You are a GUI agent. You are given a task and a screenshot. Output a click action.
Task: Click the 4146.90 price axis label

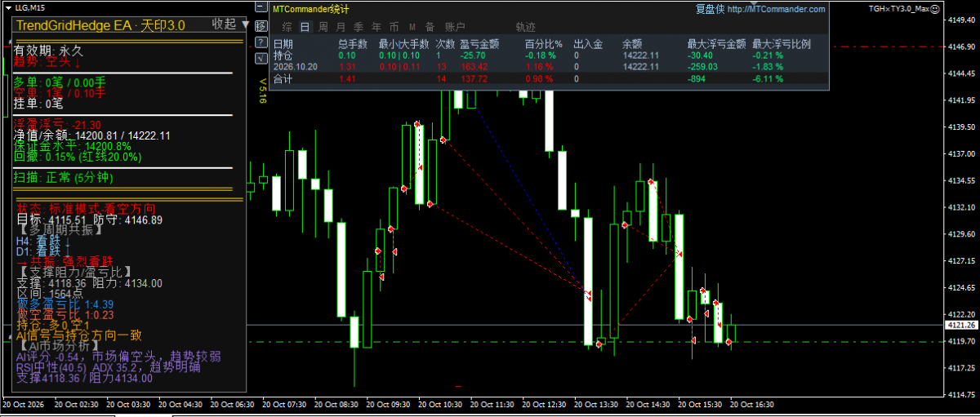click(x=962, y=47)
